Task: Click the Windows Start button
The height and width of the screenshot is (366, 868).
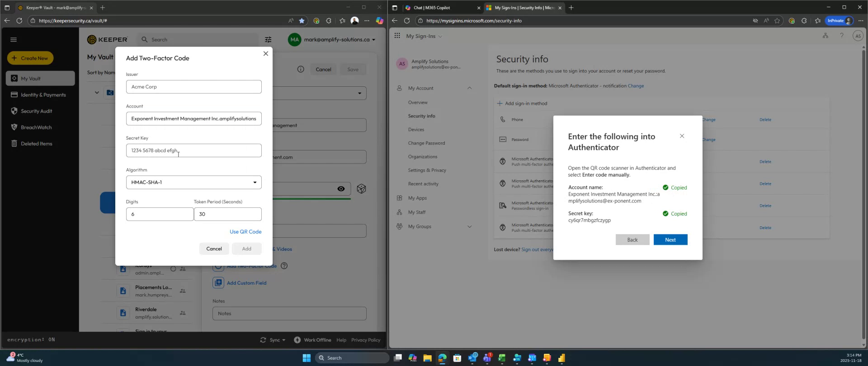Action: click(307, 358)
